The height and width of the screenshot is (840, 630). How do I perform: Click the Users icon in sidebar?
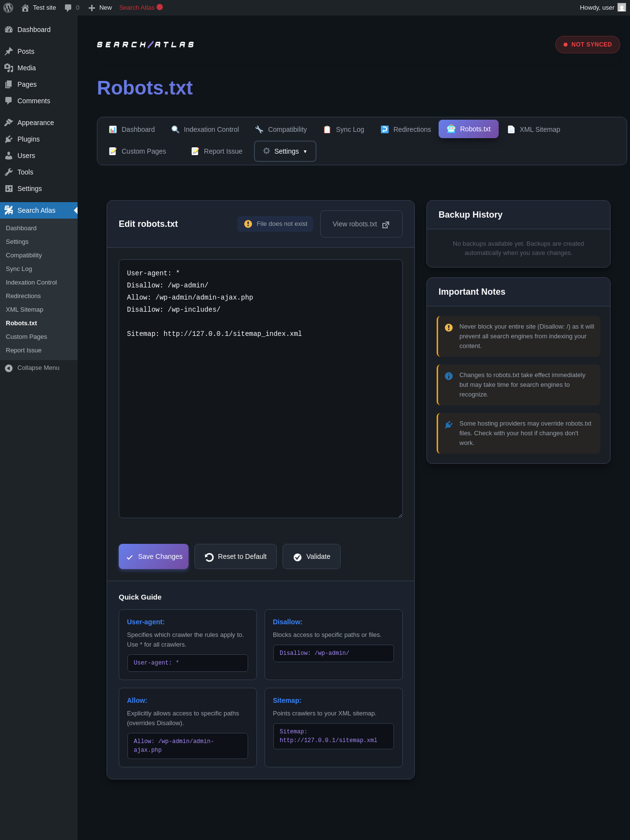(x=9, y=156)
